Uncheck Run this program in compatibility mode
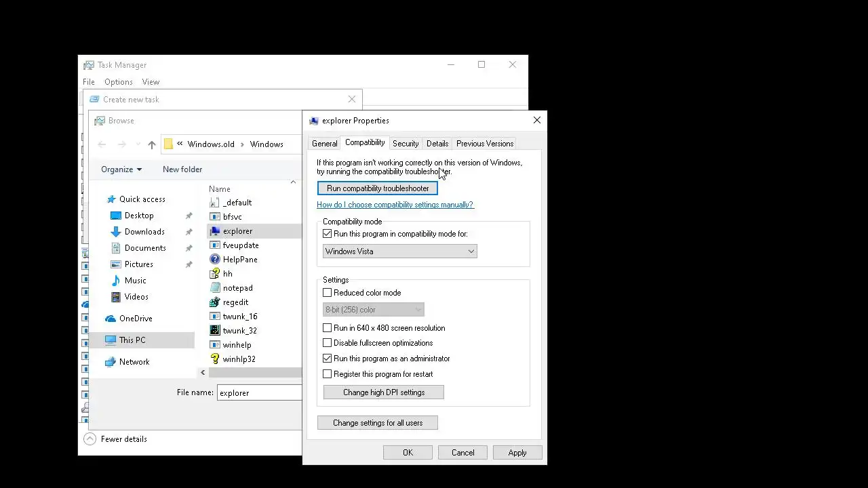 pyautogui.click(x=328, y=234)
